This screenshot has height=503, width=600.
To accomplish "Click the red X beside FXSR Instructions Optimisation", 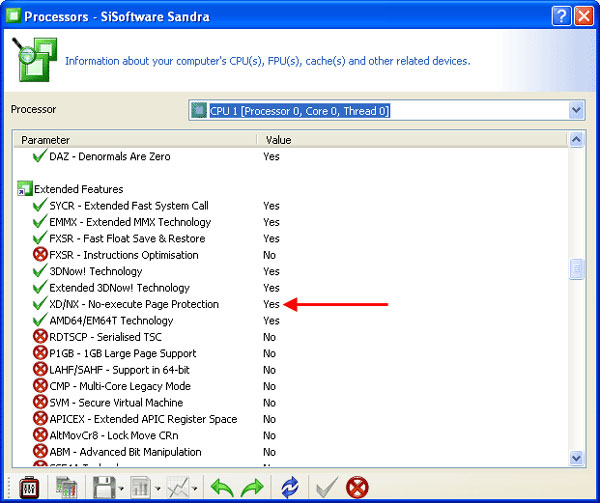I will click(x=40, y=254).
